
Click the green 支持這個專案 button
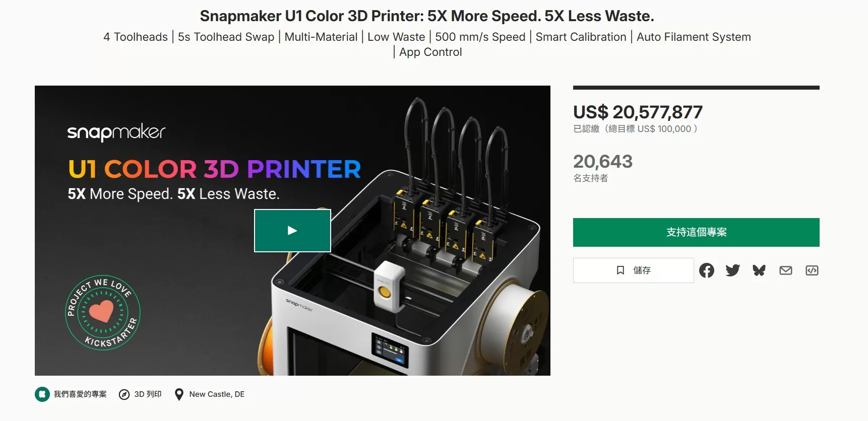pos(696,232)
